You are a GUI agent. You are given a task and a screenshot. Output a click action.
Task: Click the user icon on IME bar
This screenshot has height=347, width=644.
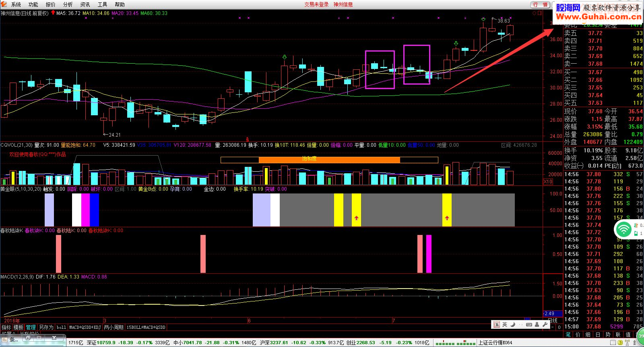coord(537,324)
